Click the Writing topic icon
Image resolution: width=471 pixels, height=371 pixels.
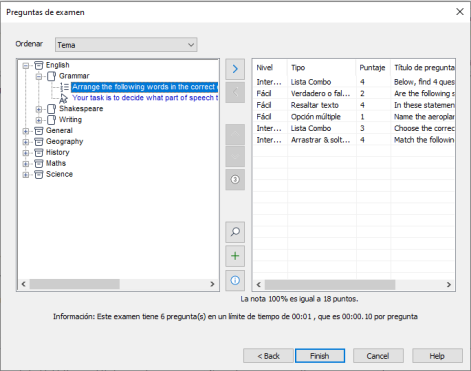click(x=51, y=120)
